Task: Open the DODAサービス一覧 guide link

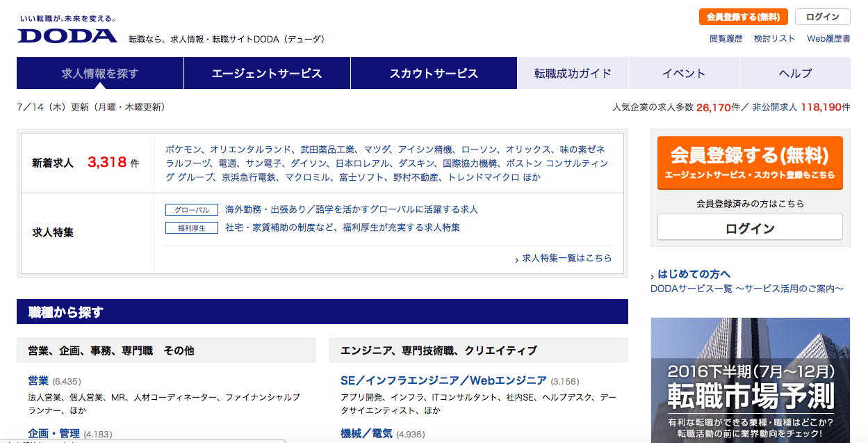Action: [x=747, y=289]
